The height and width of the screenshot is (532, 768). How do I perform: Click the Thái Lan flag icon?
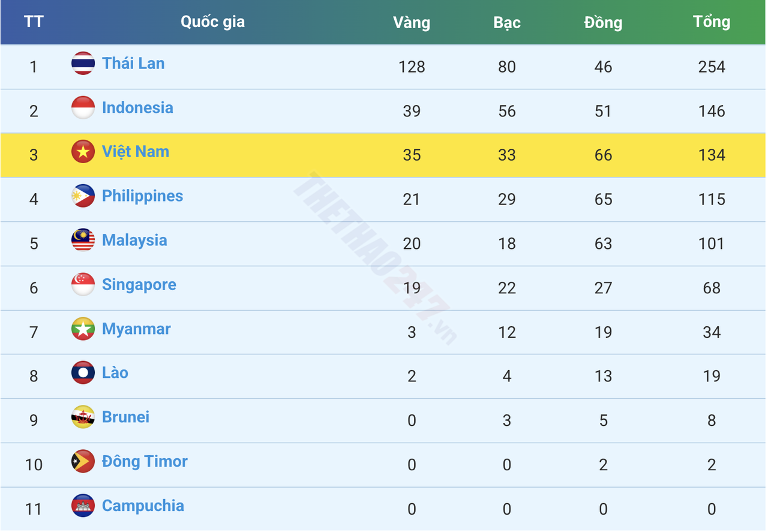[x=83, y=63]
